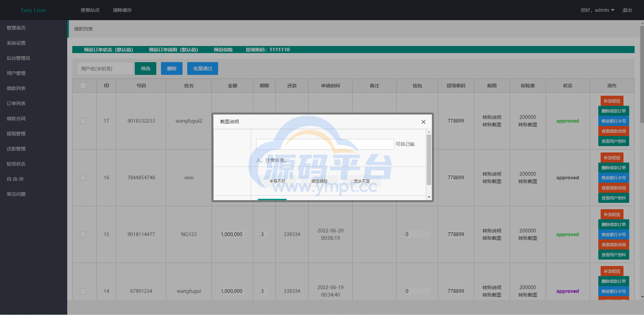
Task: Click the name wangfugui2 in row 17
Action: pyautogui.click(x=189, y=121)
